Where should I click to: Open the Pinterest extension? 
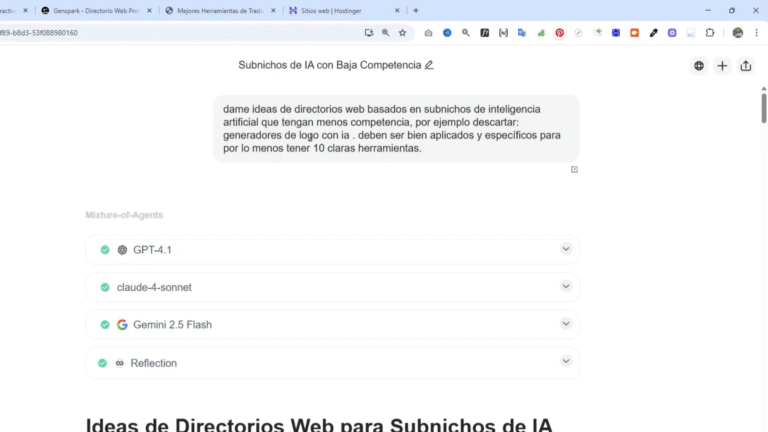tap(559, 33)
